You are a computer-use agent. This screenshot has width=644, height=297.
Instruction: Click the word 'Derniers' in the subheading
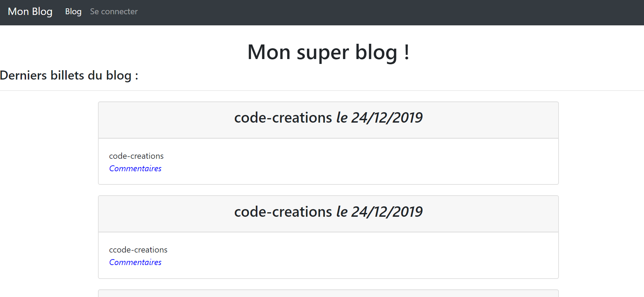(x=23, y=75)
